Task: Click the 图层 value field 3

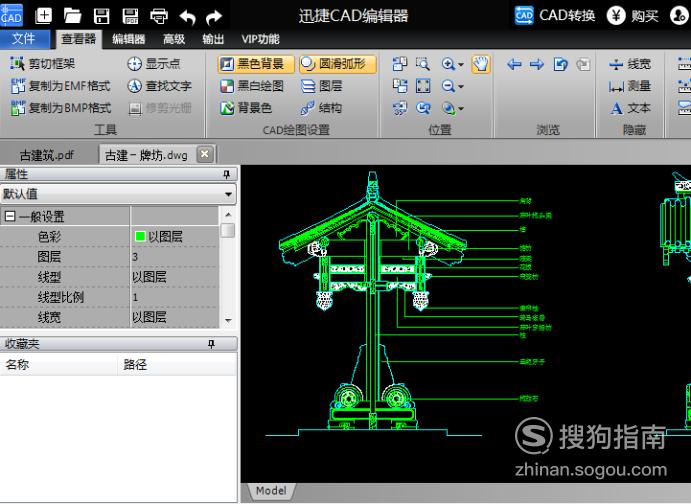Action: click(x=175, y=257)
